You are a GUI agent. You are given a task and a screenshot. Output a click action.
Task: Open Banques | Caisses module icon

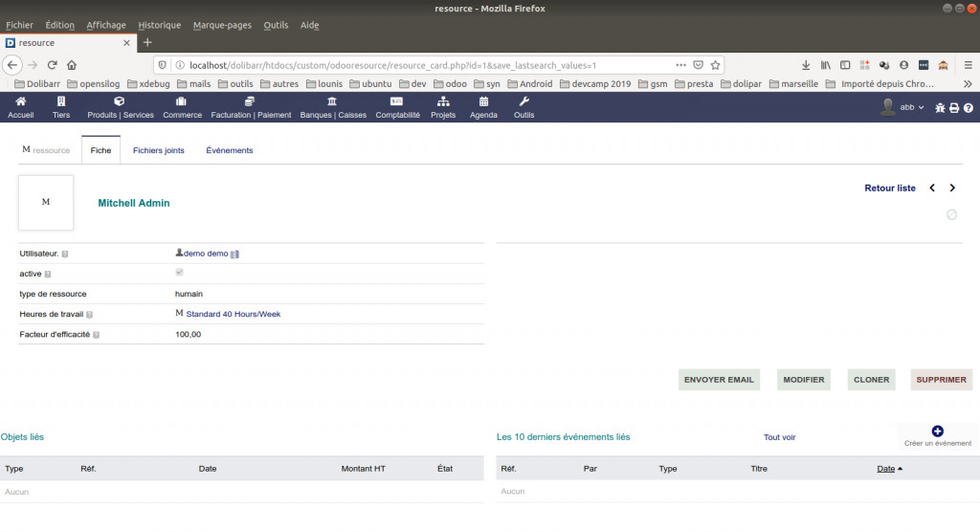click(x=332, y=101)
